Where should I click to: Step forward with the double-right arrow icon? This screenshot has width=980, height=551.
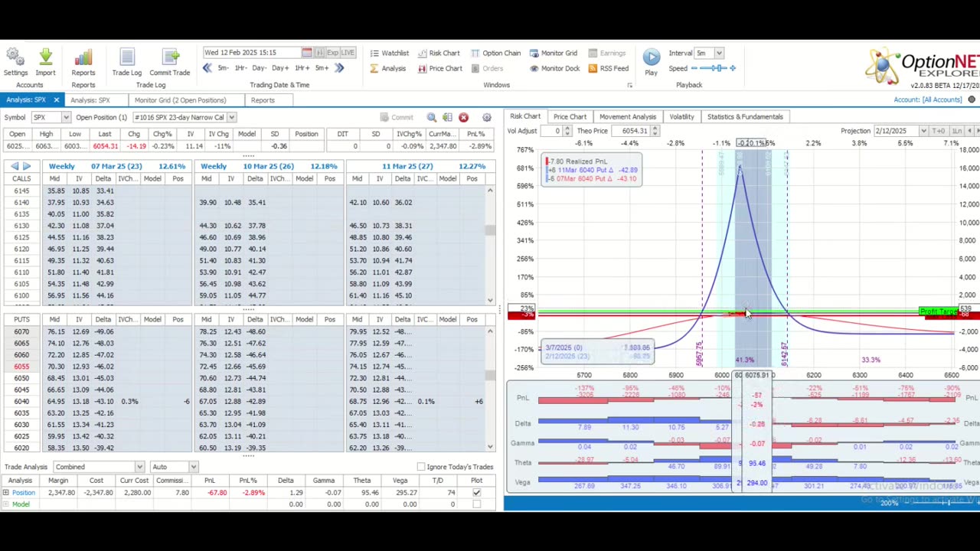tap(339, 68)
